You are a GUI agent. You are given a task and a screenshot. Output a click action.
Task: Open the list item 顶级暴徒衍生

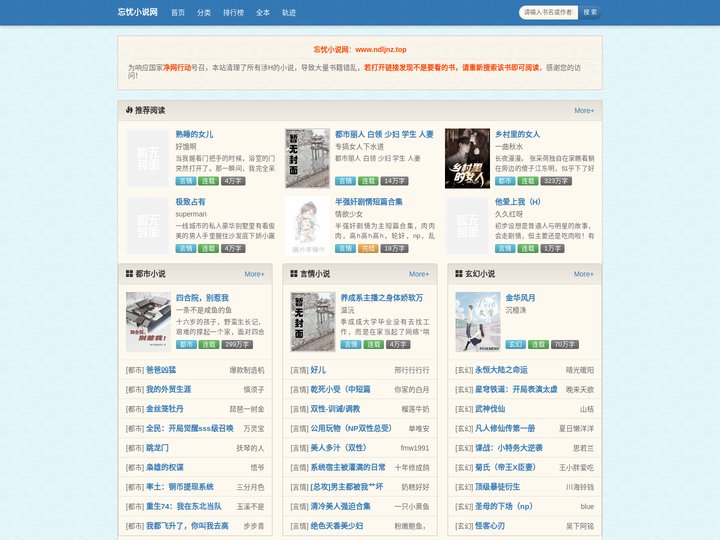tap(498, 487)
